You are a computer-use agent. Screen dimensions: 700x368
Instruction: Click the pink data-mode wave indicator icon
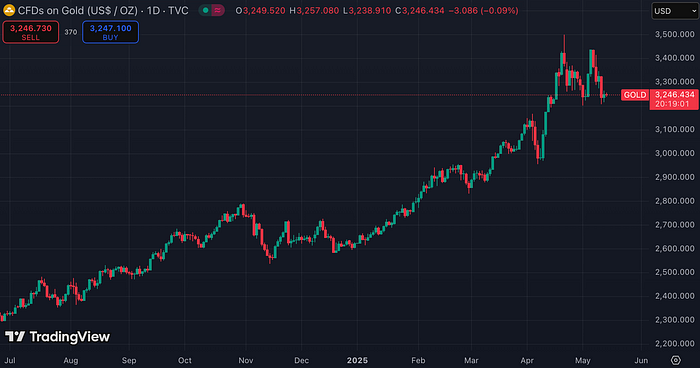(217, 10)
